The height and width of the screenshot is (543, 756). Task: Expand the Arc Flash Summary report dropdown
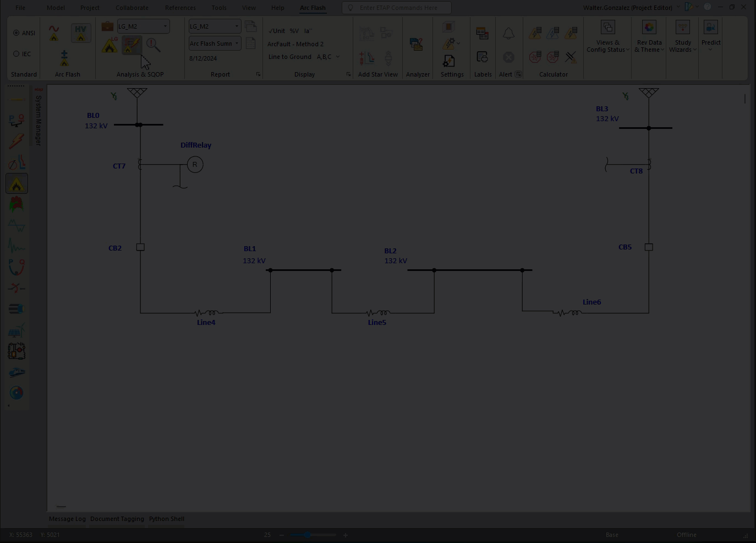click(x=236, y=43)
